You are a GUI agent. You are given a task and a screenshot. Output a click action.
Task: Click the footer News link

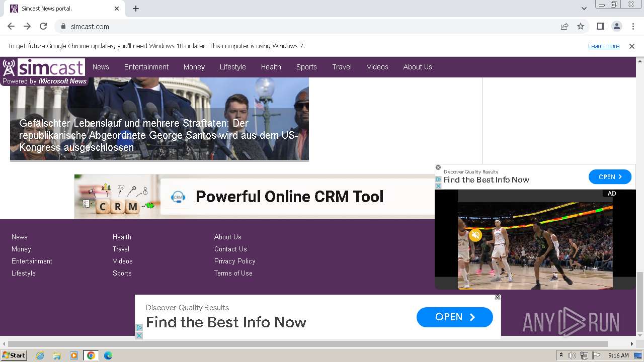(20, 237)
